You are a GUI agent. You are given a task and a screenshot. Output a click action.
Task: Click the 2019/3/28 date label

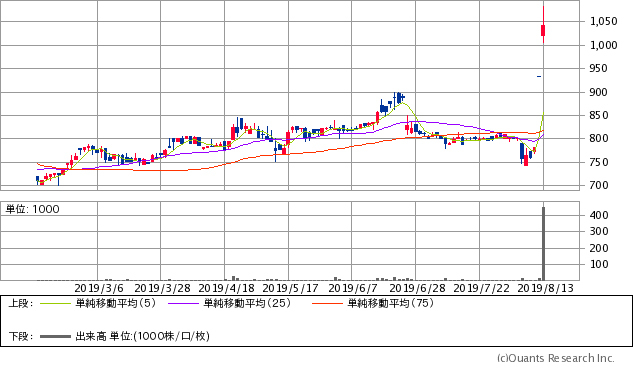162,288
